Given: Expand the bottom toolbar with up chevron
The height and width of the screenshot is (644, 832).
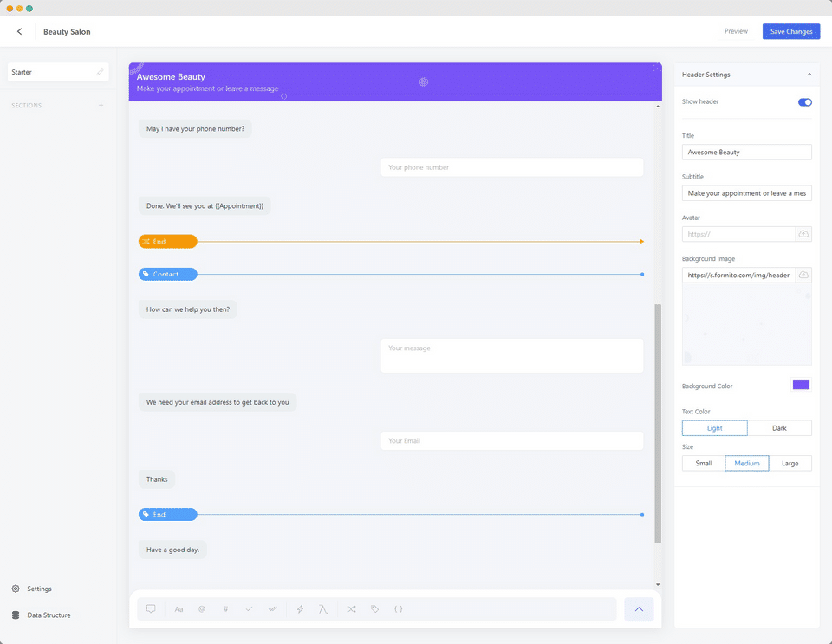Looking at the screenshot, I should coord(639,609).
